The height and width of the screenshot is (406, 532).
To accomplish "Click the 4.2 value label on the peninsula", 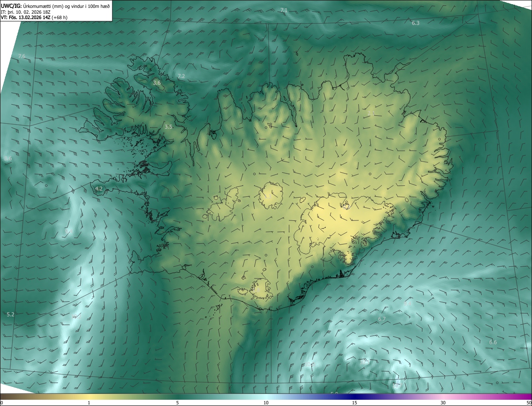I will (99, 189).
